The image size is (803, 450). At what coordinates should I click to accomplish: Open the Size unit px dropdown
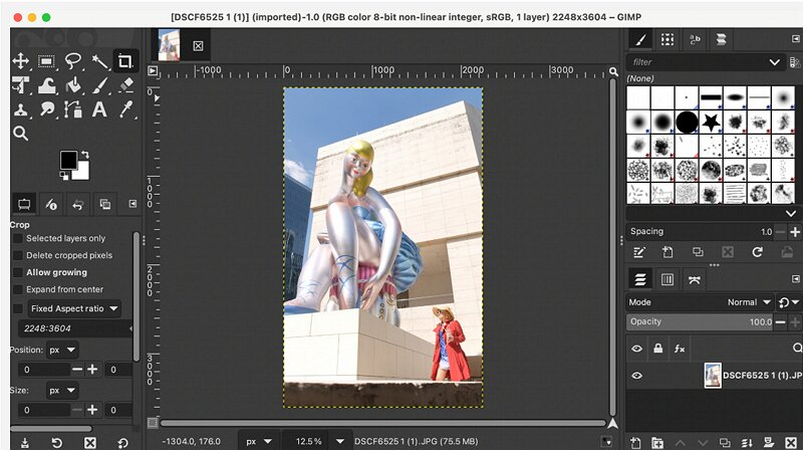[x=62, y=391]
